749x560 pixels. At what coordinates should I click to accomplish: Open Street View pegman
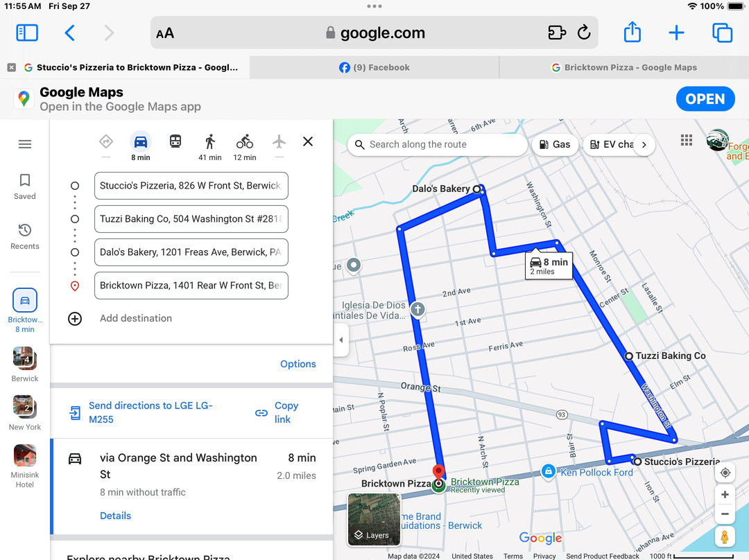(x=725, y=536)
